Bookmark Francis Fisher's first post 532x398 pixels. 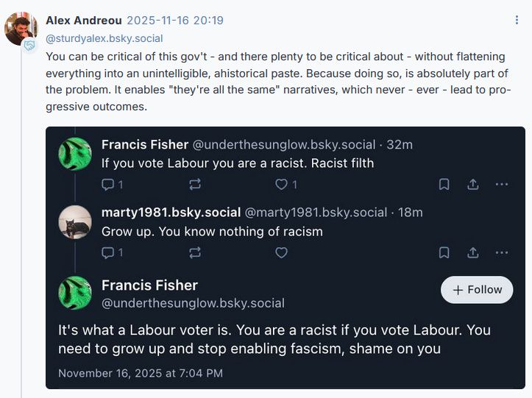tap(444, 184)
